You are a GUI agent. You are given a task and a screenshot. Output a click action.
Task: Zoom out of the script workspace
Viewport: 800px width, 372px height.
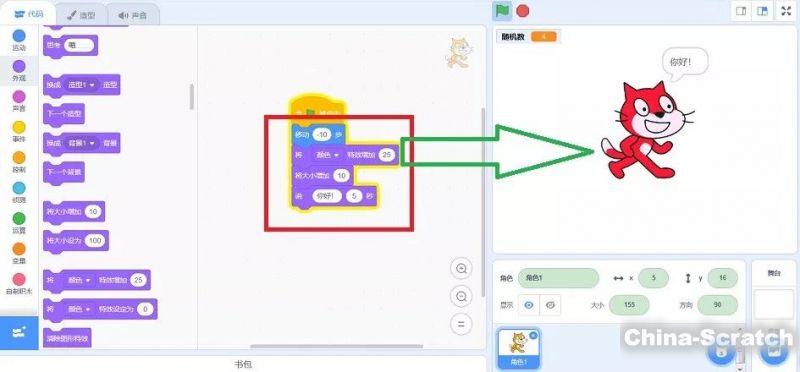click(462, 296)
